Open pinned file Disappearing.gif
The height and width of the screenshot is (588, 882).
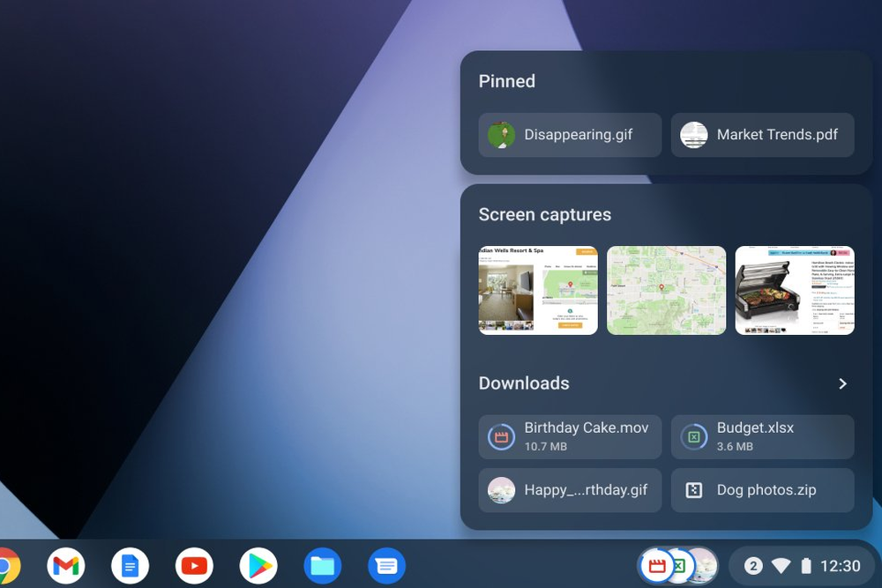[570, 135]
